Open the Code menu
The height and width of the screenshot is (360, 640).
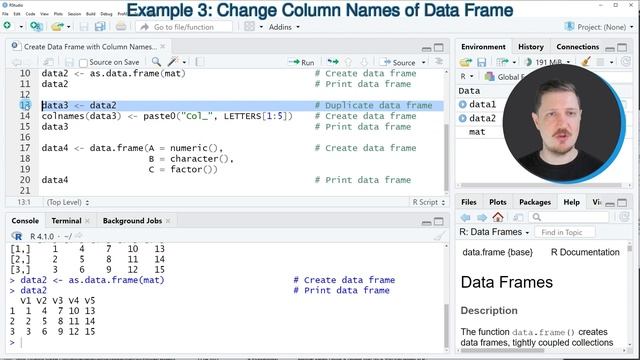pyautogui.click(x=30, y=14)
